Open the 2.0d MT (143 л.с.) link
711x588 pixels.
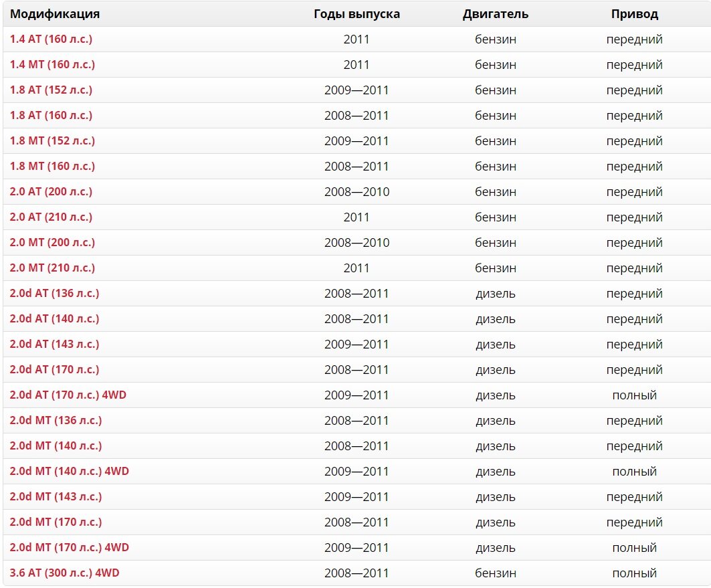(x=56, y=497)
